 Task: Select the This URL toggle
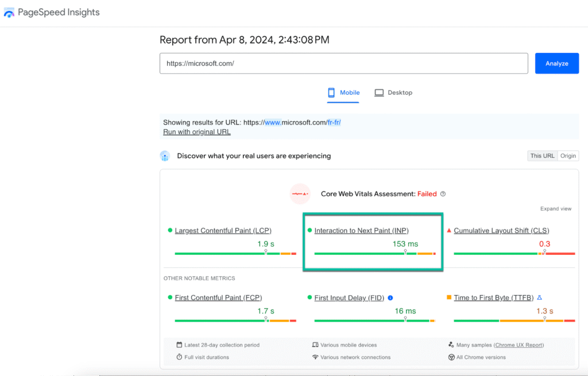click(x=542, y=156)
